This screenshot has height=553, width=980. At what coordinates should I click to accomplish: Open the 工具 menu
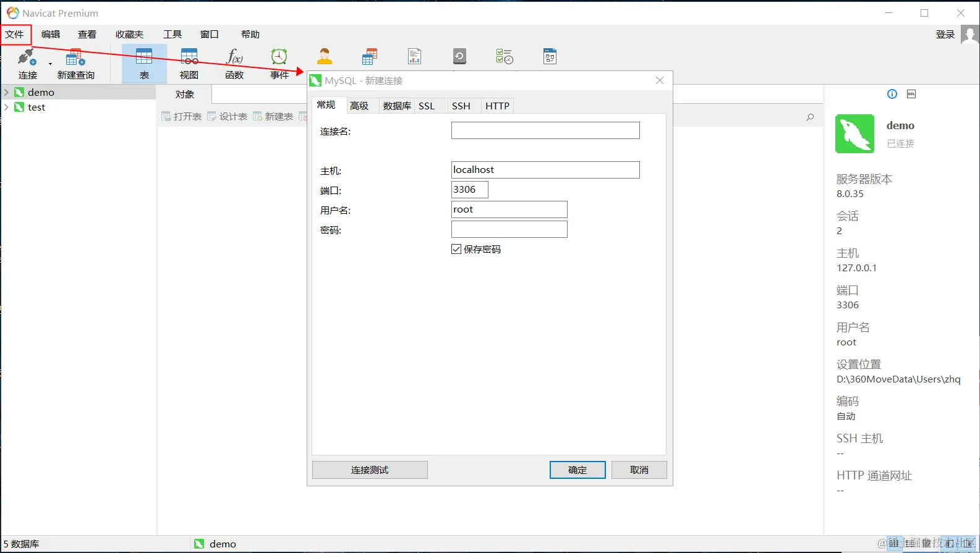point(173,35)
